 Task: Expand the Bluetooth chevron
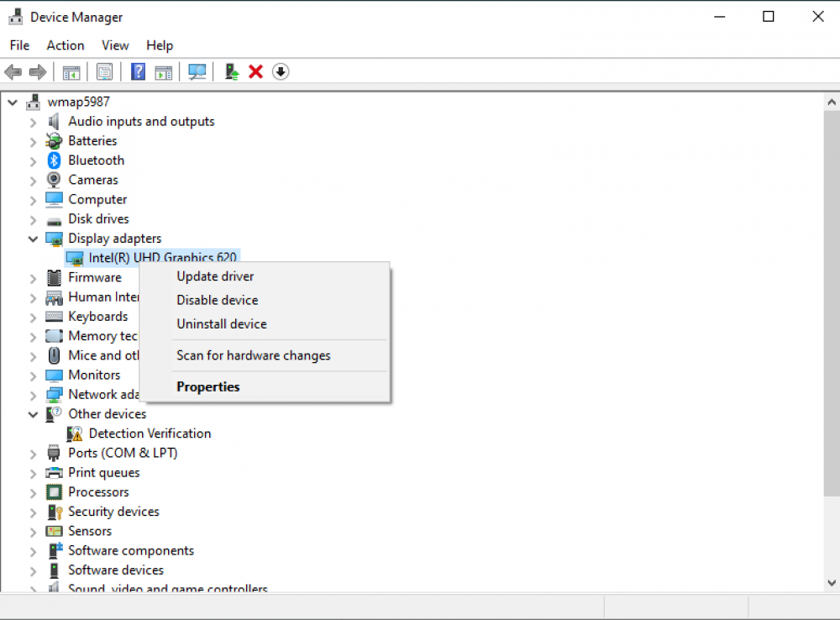pos(34,161)
